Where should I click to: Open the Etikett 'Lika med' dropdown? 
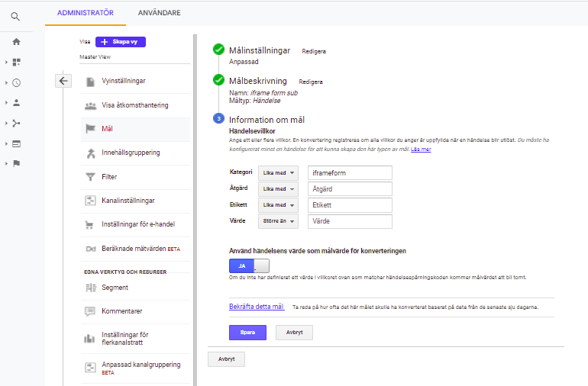(277, 206)
